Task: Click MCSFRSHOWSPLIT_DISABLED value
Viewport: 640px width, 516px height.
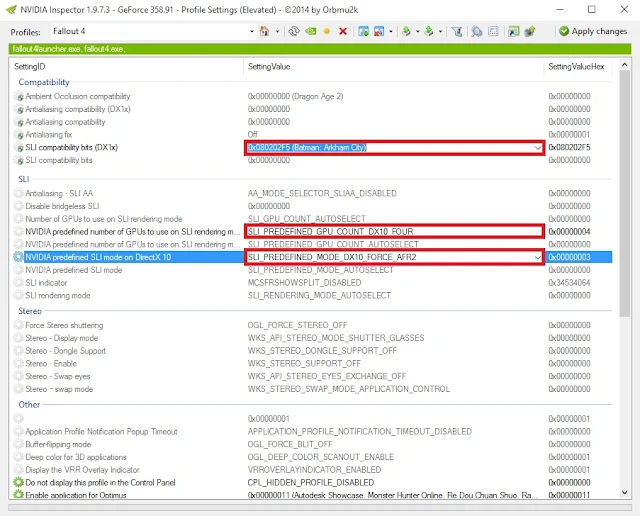Action: tap(304, 282)
